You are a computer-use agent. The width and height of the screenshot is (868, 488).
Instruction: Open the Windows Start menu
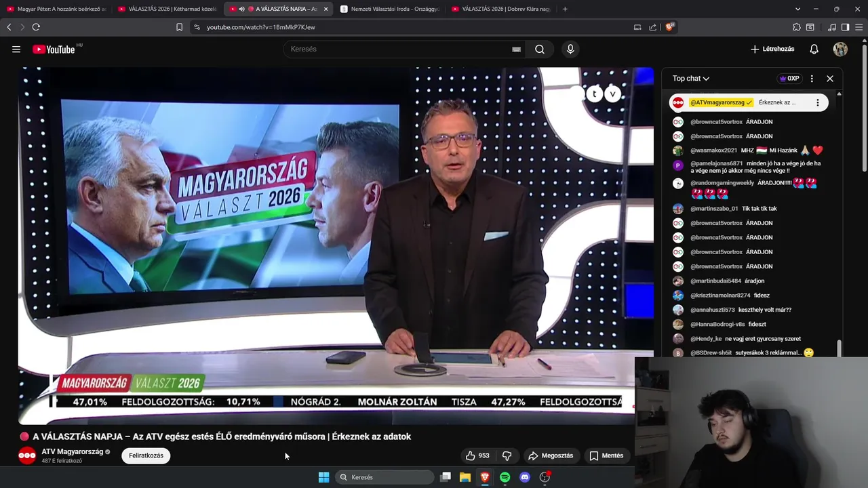pos(323,477)
